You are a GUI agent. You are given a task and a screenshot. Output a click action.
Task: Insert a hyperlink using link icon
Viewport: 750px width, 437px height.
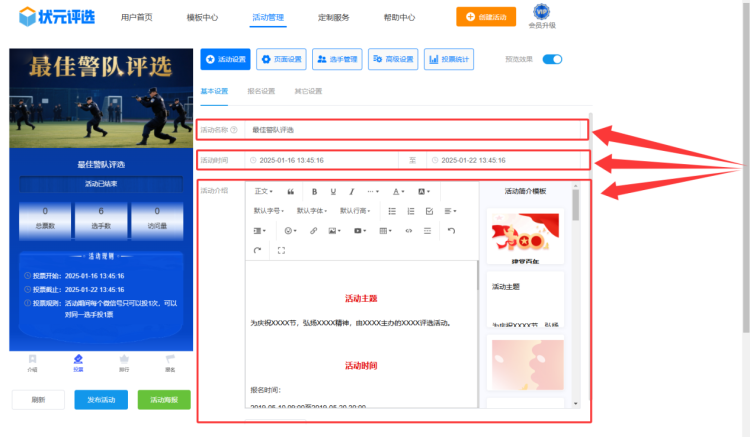pos(313,231)
